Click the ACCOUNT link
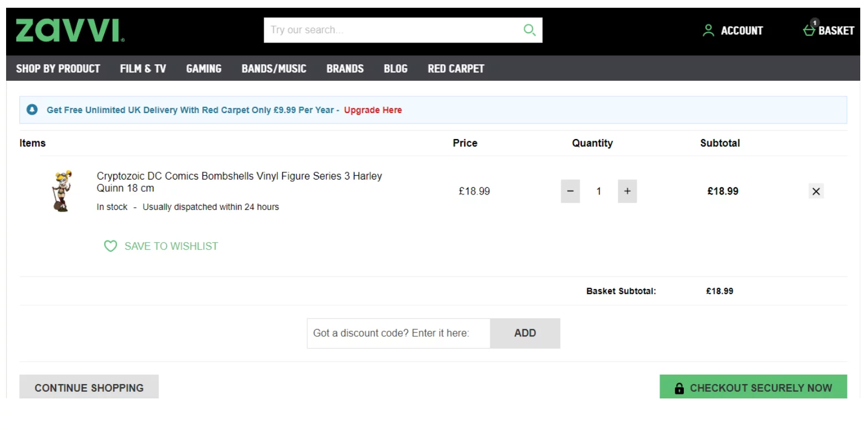868x430 pixels. click(742, 31)
